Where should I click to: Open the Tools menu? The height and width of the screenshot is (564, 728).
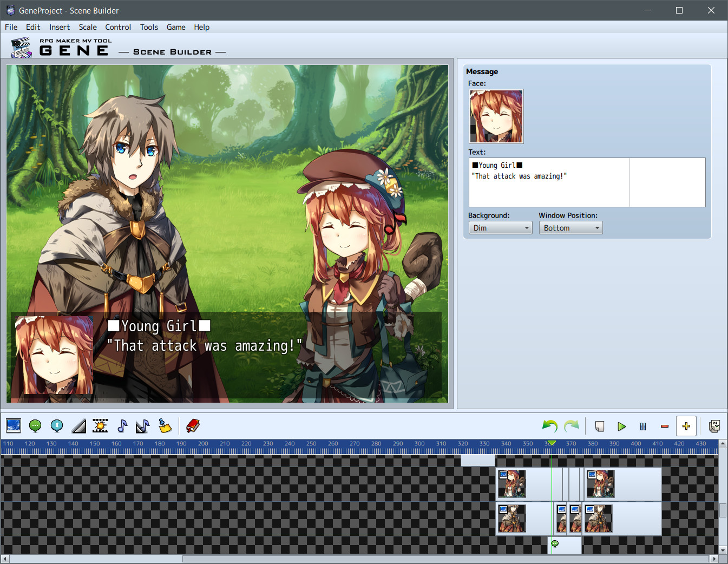pyautogui.click(x=148, y=27)
